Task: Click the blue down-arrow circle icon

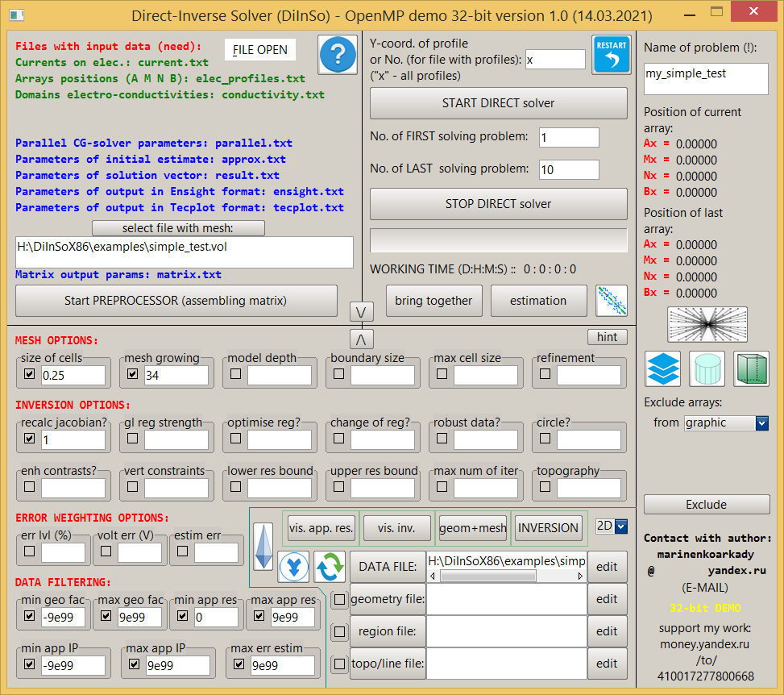Action: (x=293, y=567)
